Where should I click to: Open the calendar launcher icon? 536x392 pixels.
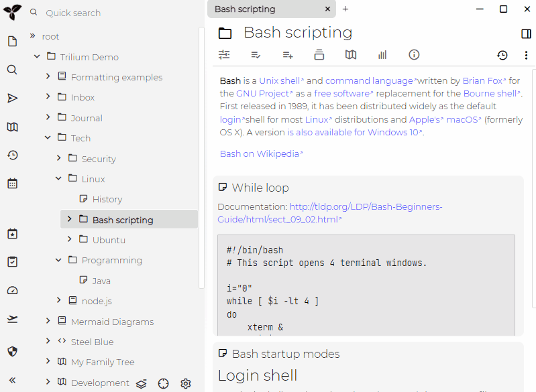12,183
